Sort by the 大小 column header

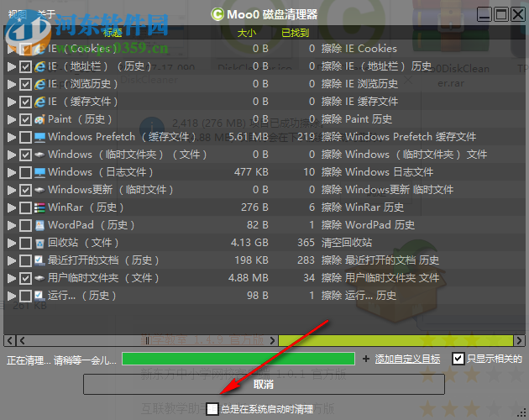pos(247,33)
